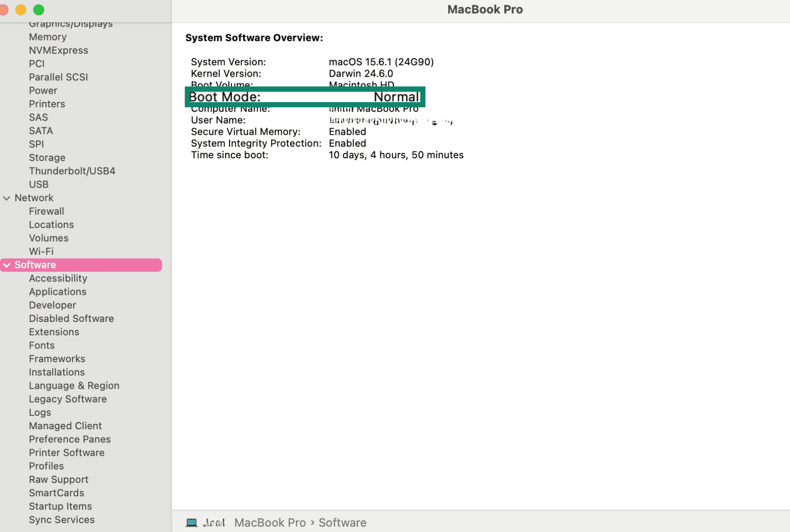790x532 pixels.
Task: Click the System Integrity Protection 'Enabled' value
Action: click(348, 143)
